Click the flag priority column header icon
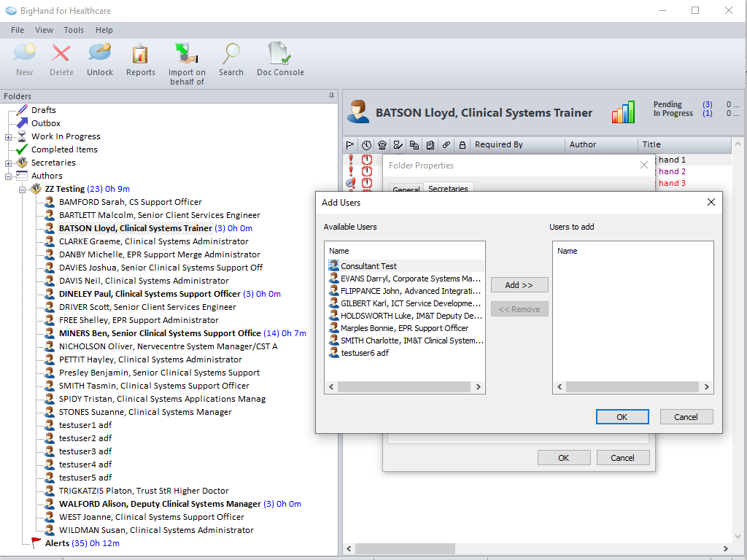747x560 pixels. pyautogui.click(x=350, y=145)
